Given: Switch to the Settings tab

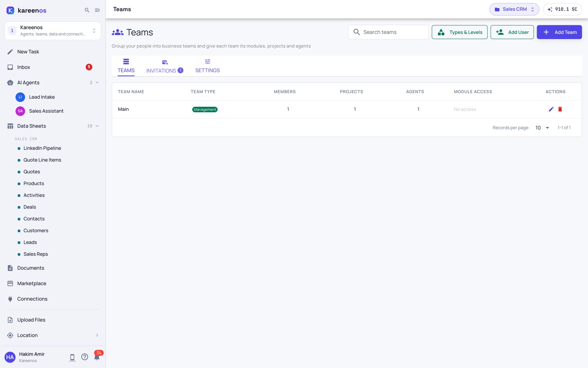Looking at the screenshot, I should coord(207,67).
